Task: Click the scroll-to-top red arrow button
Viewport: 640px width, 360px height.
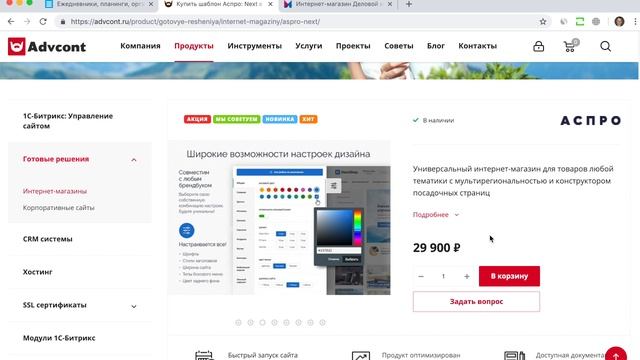Action: pos(616,355)
